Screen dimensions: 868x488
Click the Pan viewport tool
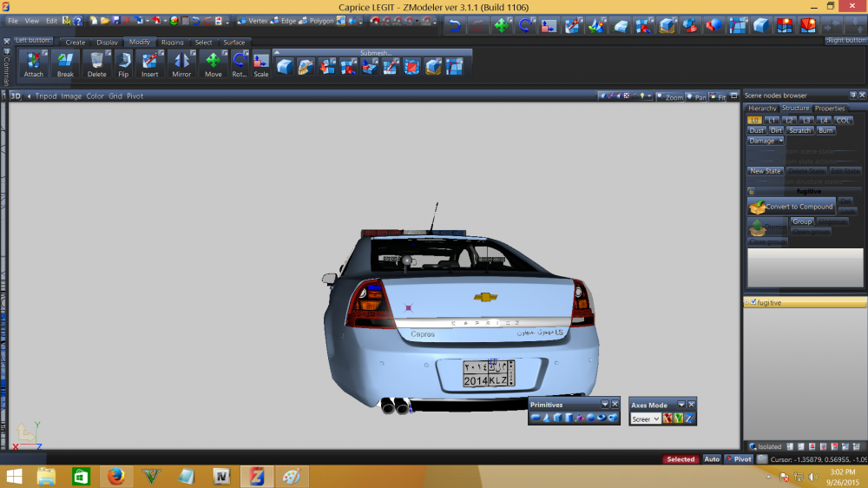click(x=696, y=96)
